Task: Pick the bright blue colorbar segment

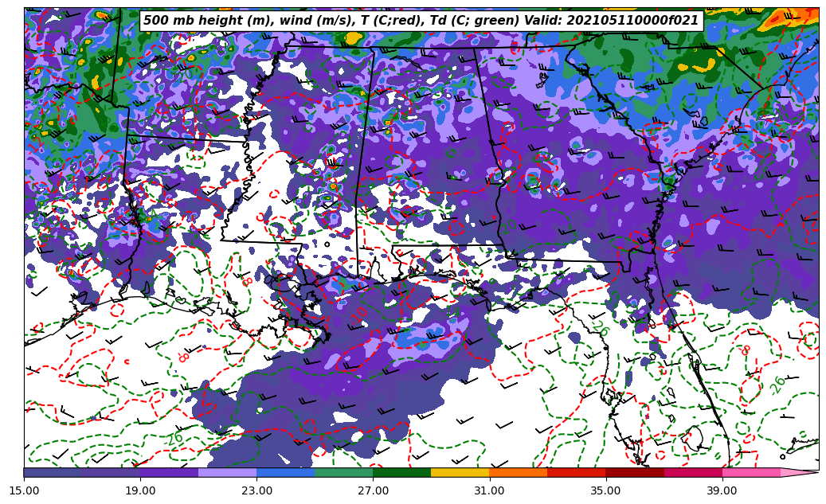Action: [285, 472]
